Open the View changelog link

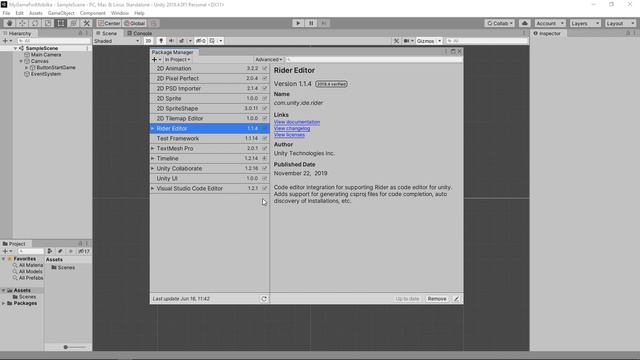(x=292, y=129)
